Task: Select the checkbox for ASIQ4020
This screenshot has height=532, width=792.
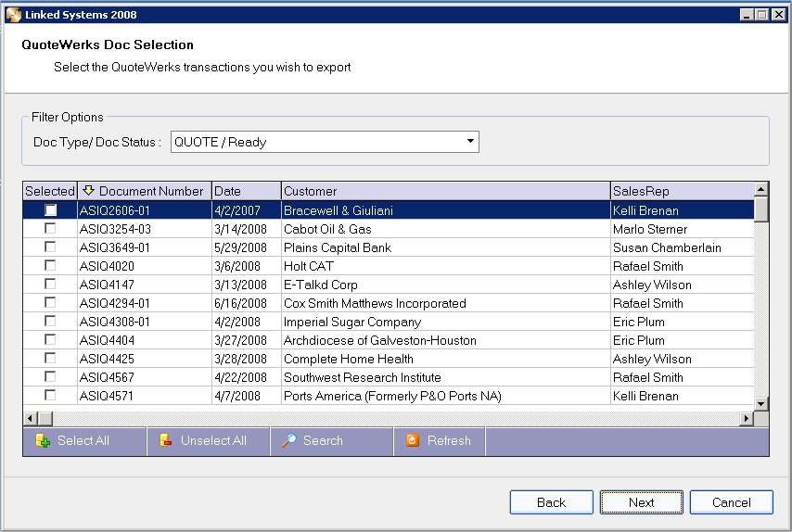Action: 50,265
